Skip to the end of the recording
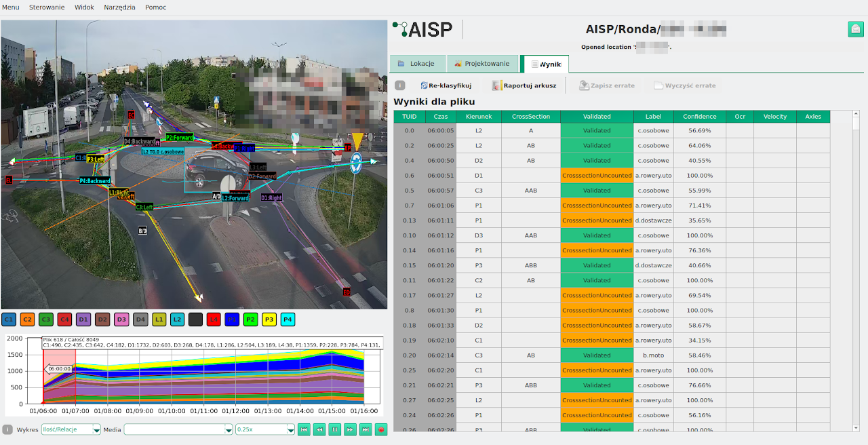The image size is (868, 445). tap(366, 429)
